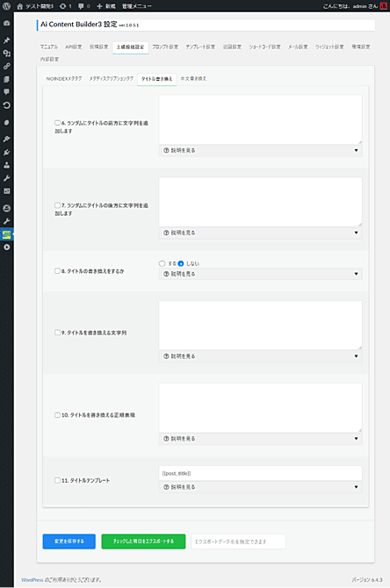Expand 説明を見る under the する/しない radios

coord(261,274)
